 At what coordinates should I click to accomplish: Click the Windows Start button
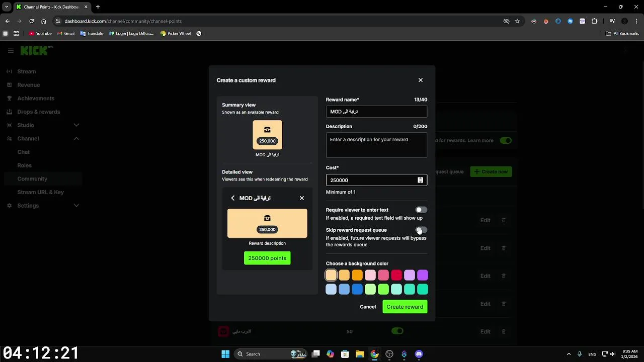coord(225,354)
